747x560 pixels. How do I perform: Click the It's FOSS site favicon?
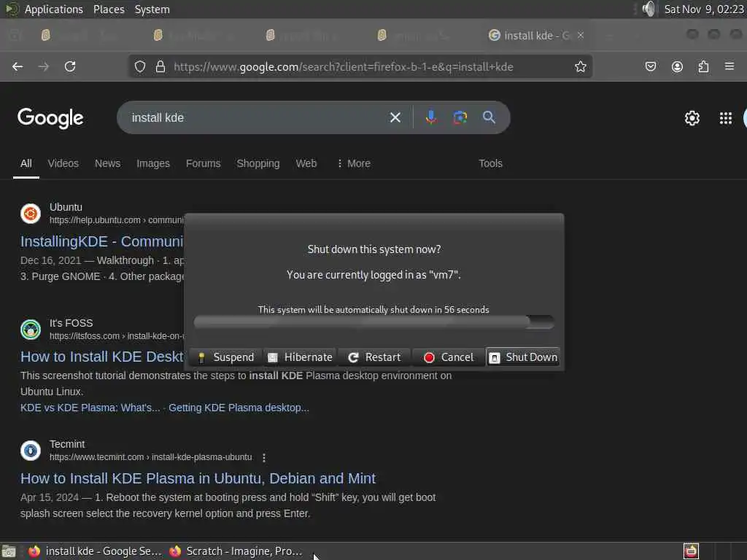coord(31,330)
